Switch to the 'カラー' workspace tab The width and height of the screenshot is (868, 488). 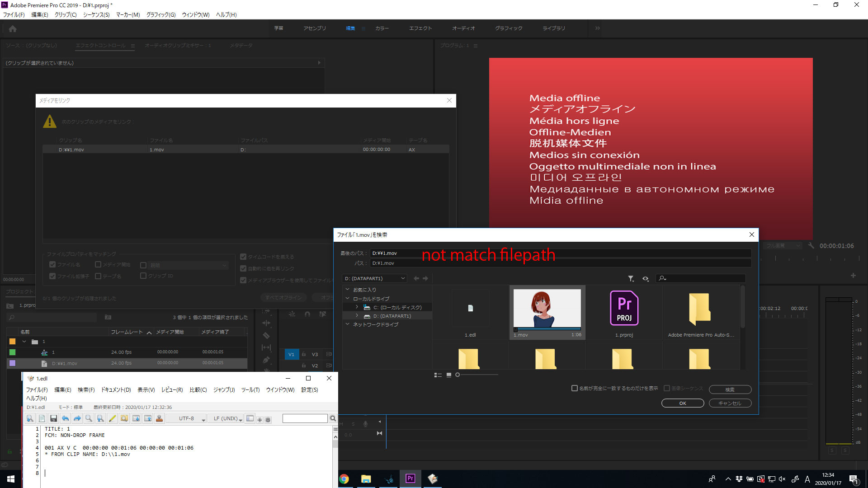click(x=382, y=28)
